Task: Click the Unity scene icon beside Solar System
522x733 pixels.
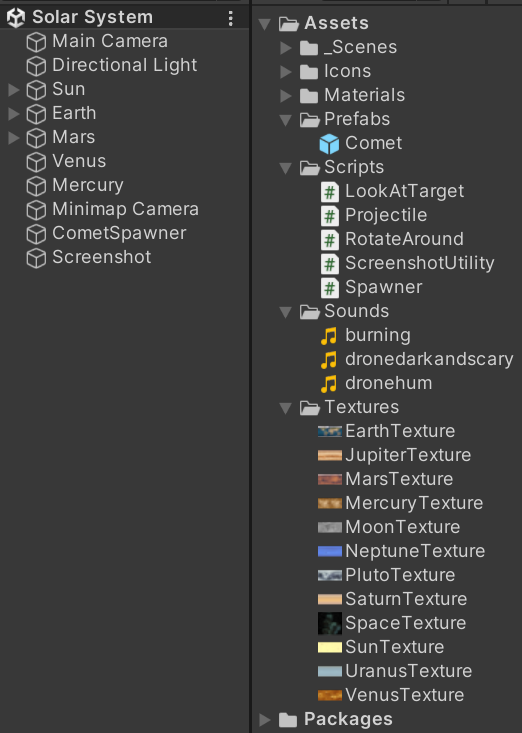Action: click(x=16, y=18)
